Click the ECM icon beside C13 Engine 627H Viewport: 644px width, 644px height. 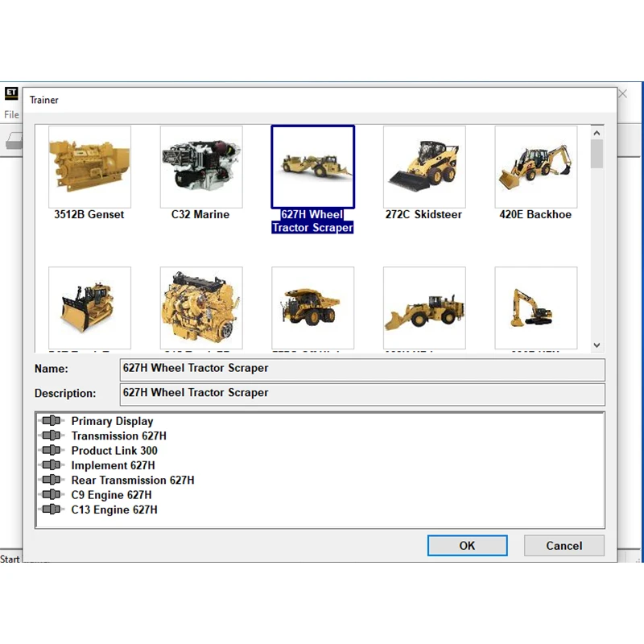coord(52,510)
